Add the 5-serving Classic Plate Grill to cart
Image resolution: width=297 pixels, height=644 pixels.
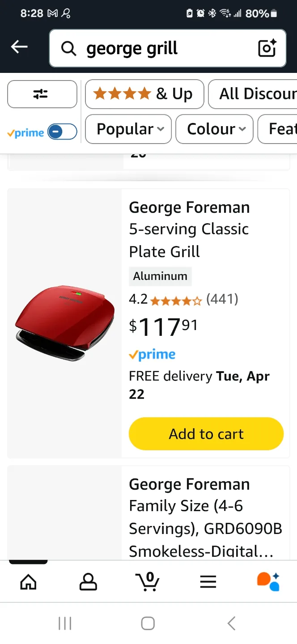click(206, 433)
